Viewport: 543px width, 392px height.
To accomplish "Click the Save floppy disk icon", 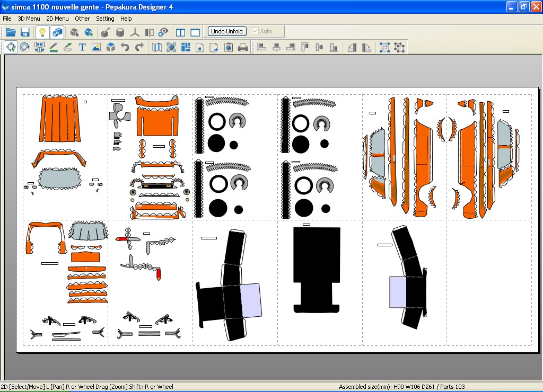I will pos(25,32).
